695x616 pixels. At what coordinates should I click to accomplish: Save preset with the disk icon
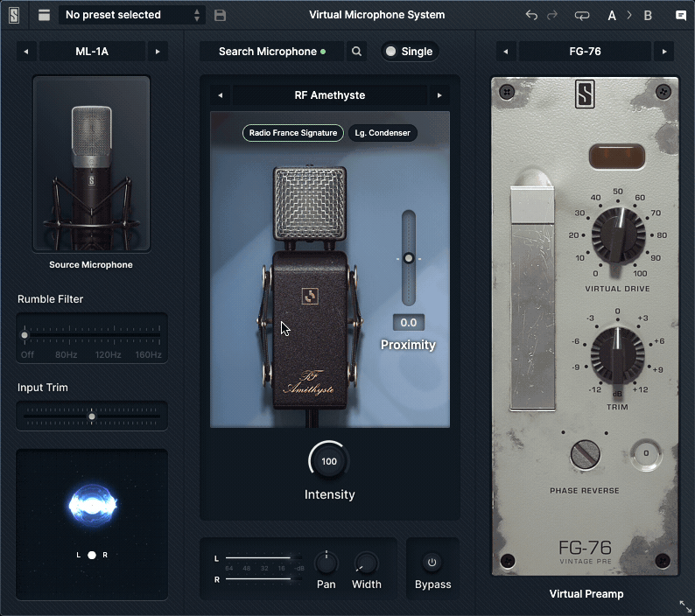click(x=220, y=15)
